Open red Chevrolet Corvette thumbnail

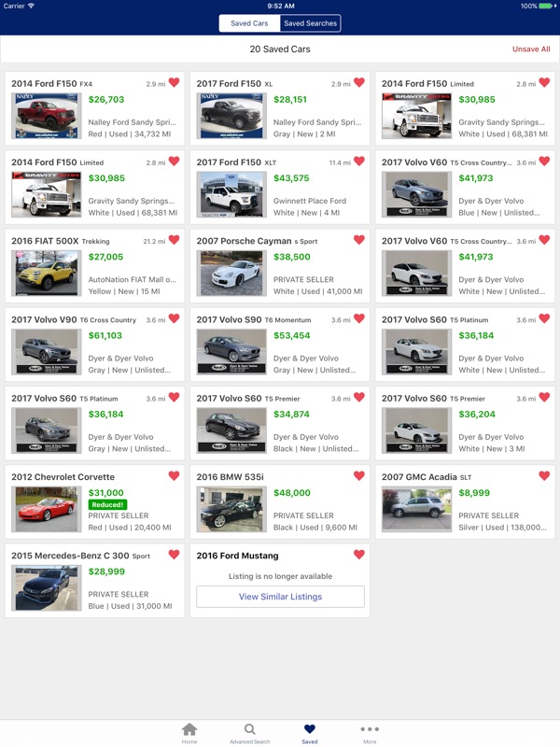tap(46, 509)
